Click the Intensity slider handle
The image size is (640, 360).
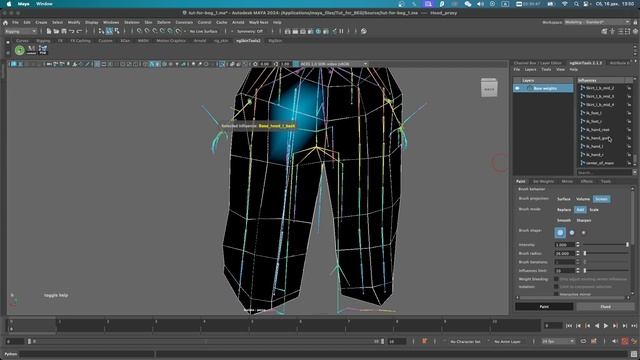tap(627, 244)
